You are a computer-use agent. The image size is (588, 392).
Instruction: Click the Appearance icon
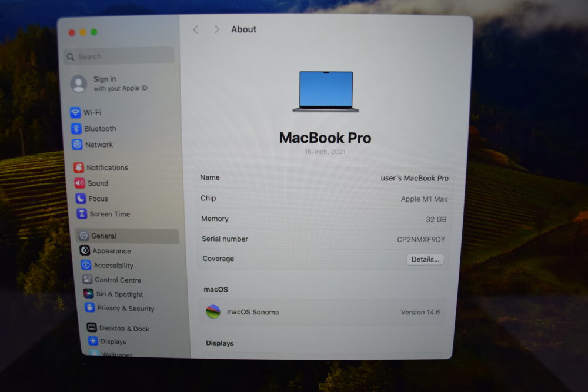pyautogui.click(x=85, y=250)
